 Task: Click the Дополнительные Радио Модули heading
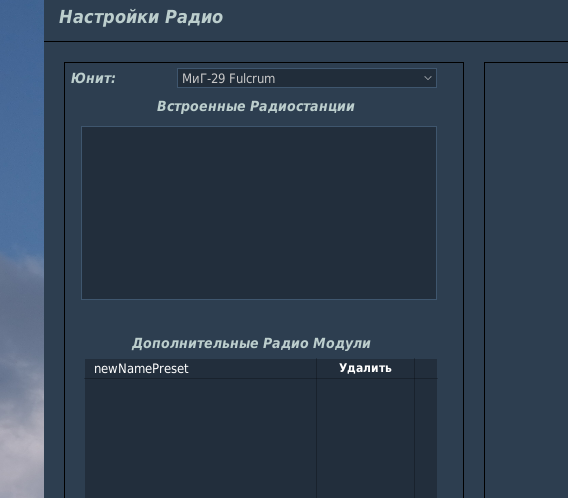coord(251,343)
